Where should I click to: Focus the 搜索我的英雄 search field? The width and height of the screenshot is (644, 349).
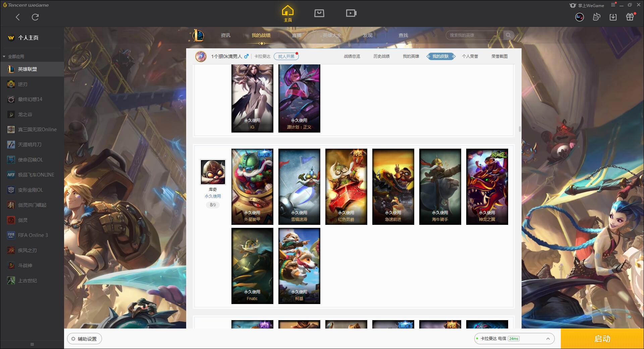[475, 35]
